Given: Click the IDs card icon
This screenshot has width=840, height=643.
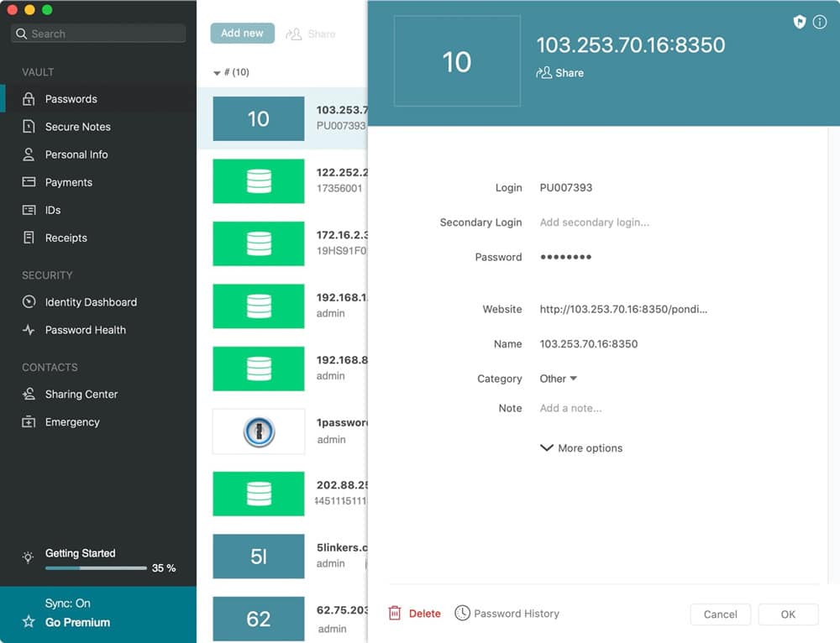Looking at the screenshot, I should (x=29, y=210).
